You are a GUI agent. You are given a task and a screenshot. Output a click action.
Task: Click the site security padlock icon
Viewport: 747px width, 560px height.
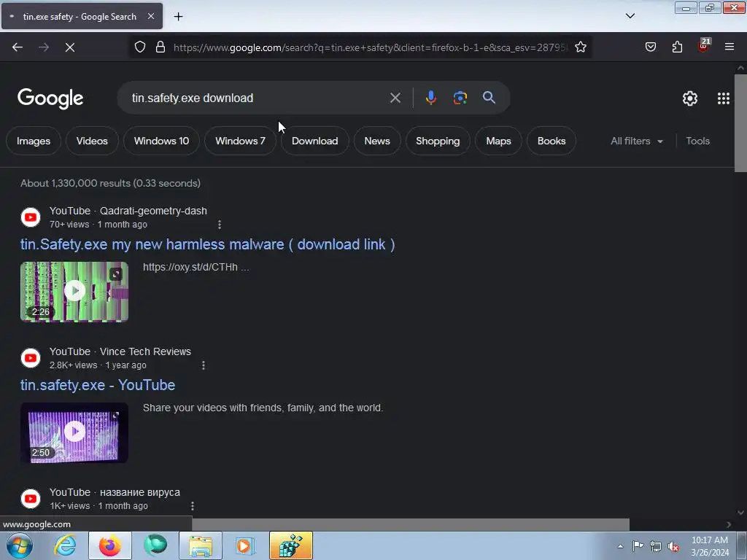(160, 47)
